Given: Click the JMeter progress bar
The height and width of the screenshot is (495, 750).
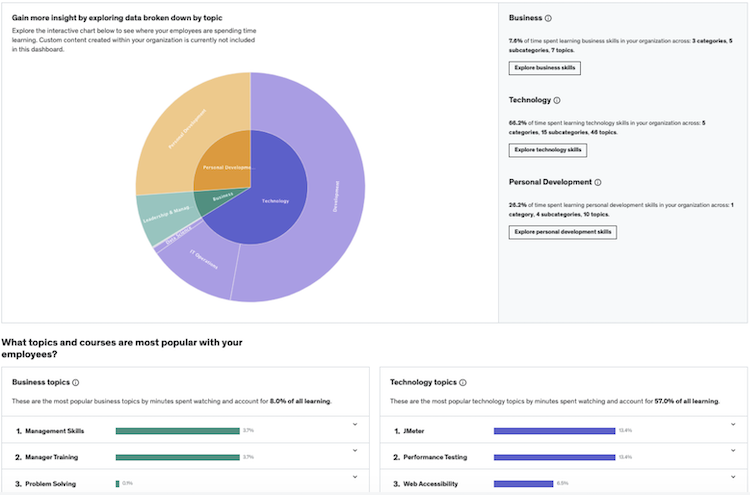Looking at the screenshot, I should point(554,431).
